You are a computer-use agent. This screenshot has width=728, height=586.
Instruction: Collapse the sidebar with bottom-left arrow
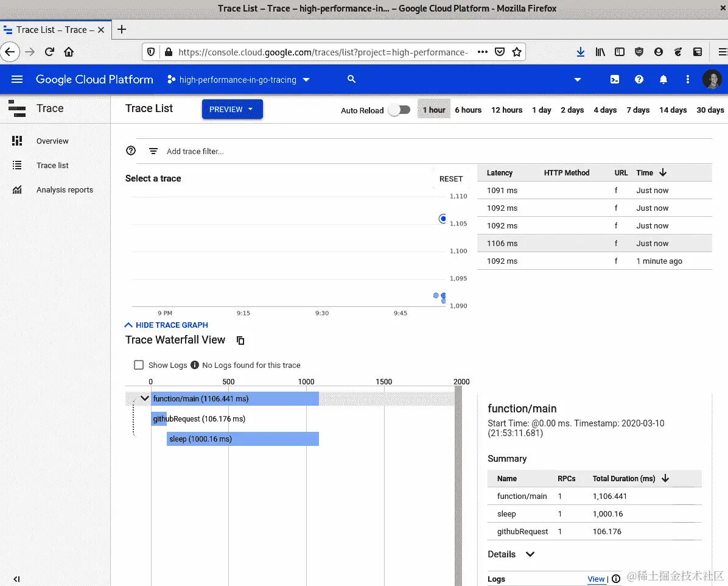pos(16,579)
